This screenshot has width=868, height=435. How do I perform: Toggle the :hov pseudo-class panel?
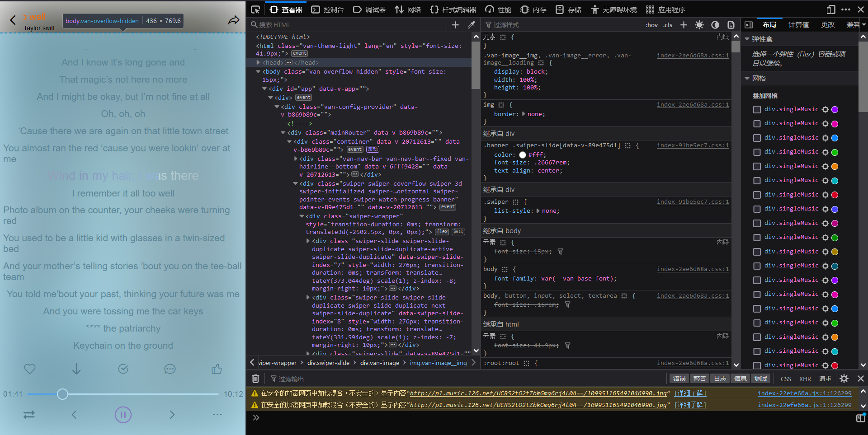(x=651, y=25)
